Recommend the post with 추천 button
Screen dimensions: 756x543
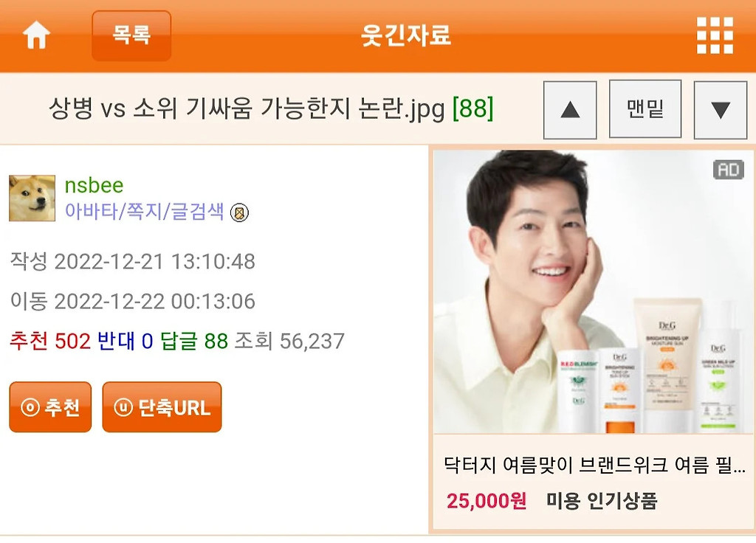tap(50, 407)
